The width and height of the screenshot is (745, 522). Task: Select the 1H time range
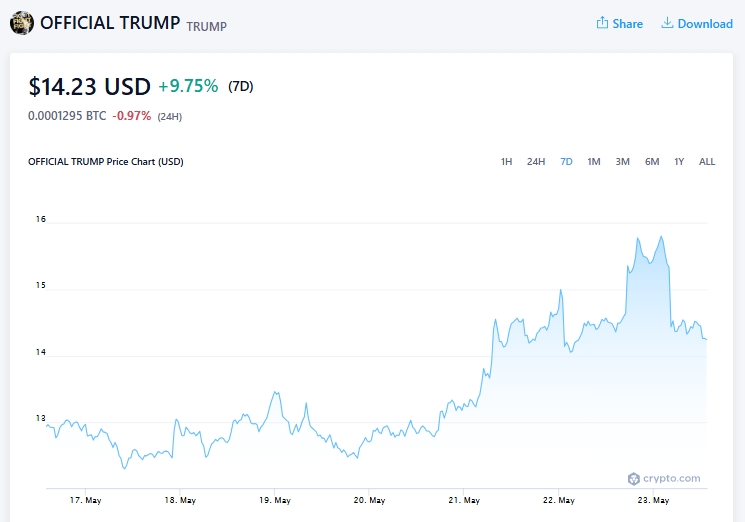pyautogui.click(x=506, y=161)
